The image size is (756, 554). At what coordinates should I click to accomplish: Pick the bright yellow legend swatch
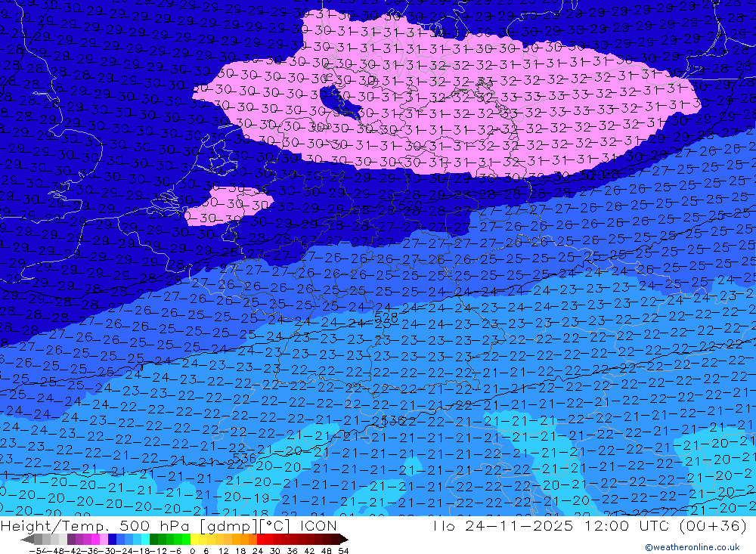tap(194, 539)
